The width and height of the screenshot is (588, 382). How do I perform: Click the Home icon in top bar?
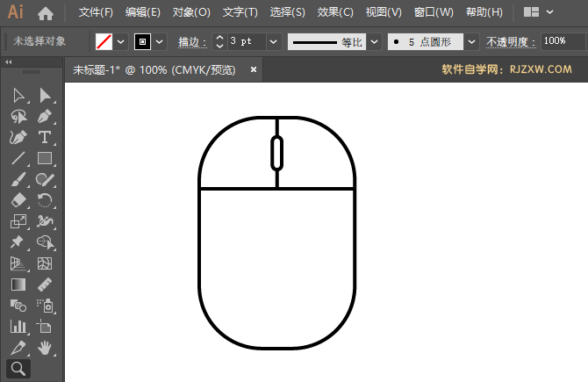(x=46, y=13)
